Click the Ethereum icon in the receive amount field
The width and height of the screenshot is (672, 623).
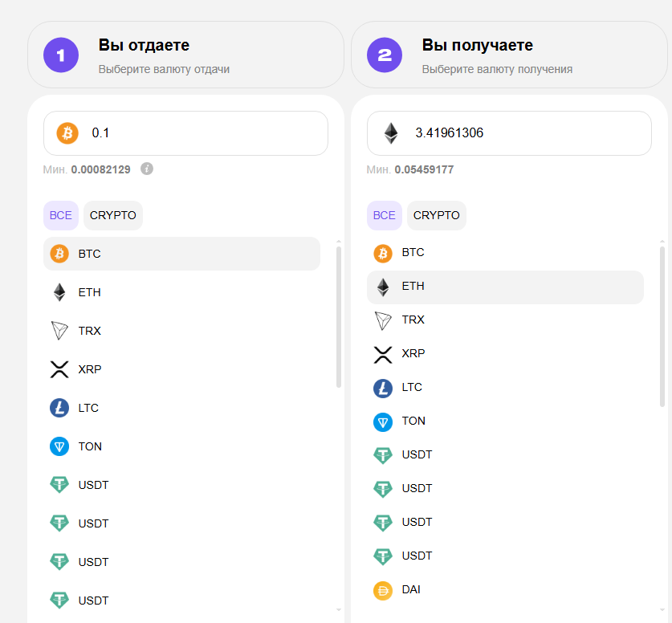point(391,133)
